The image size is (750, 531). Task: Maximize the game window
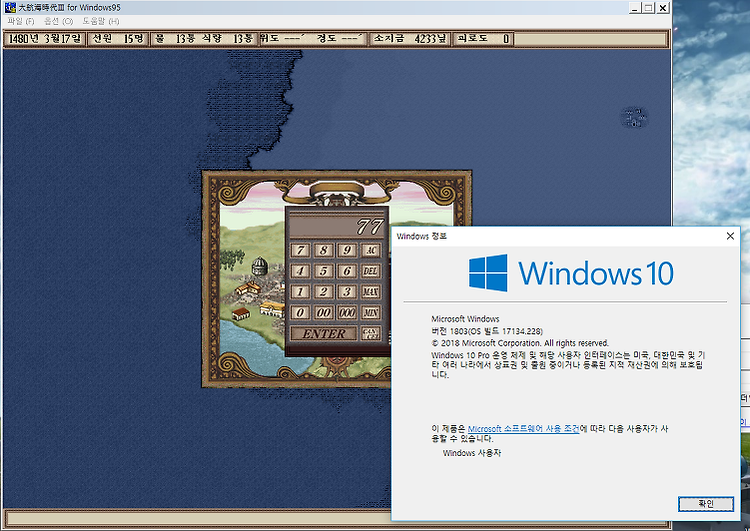pos(648,8)
